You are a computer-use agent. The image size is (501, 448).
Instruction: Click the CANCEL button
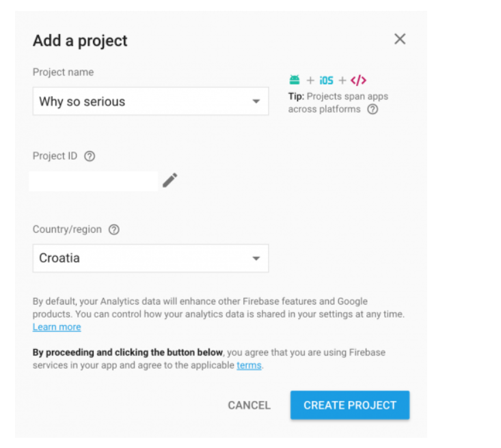[249, 405]
